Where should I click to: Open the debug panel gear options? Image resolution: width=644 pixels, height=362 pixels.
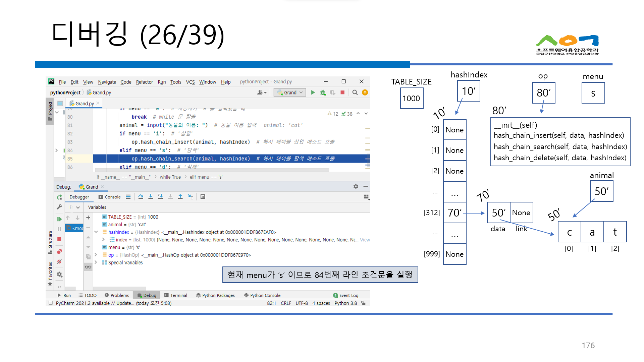tap(356, 186)
